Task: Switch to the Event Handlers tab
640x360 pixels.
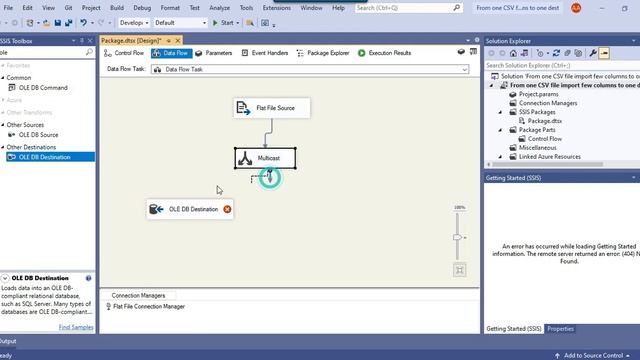Action: pyautogui.click(x=265, y=53)
